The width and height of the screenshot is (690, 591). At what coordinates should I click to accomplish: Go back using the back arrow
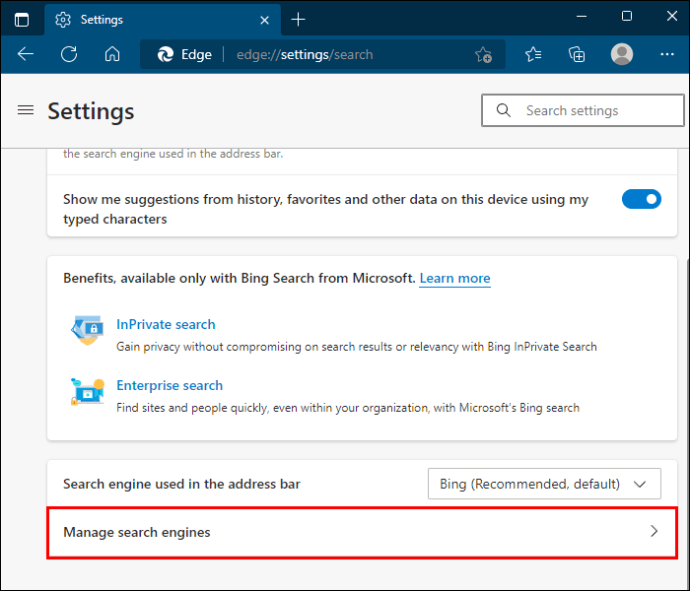26,54
